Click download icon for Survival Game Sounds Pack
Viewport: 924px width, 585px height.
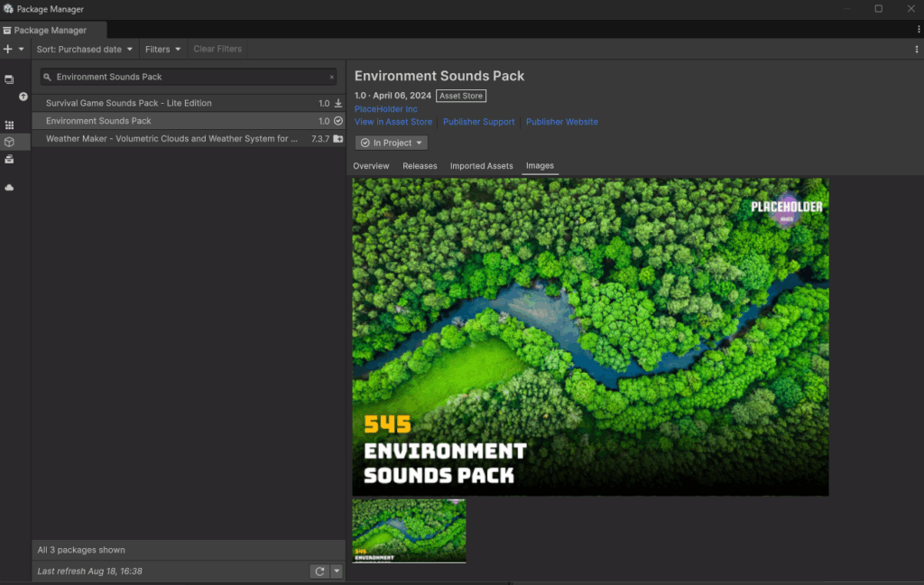(338, 103)
